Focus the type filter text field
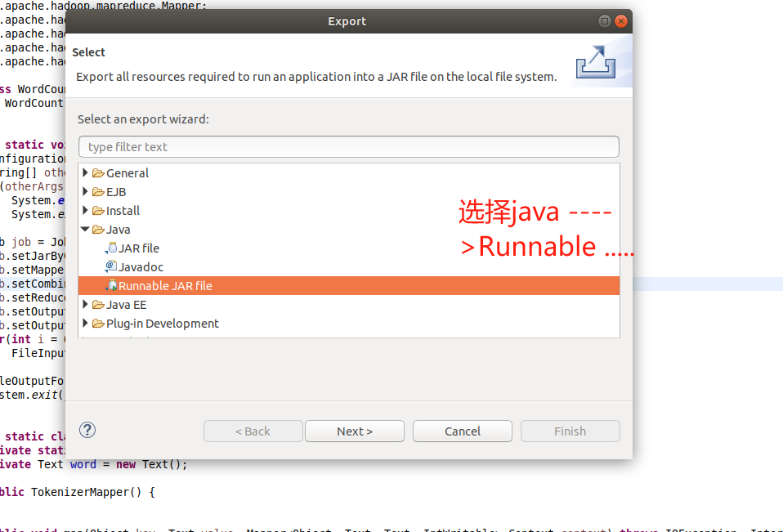Image resolution: width=783 pixels, height=532 pixels. pos(348,147)
